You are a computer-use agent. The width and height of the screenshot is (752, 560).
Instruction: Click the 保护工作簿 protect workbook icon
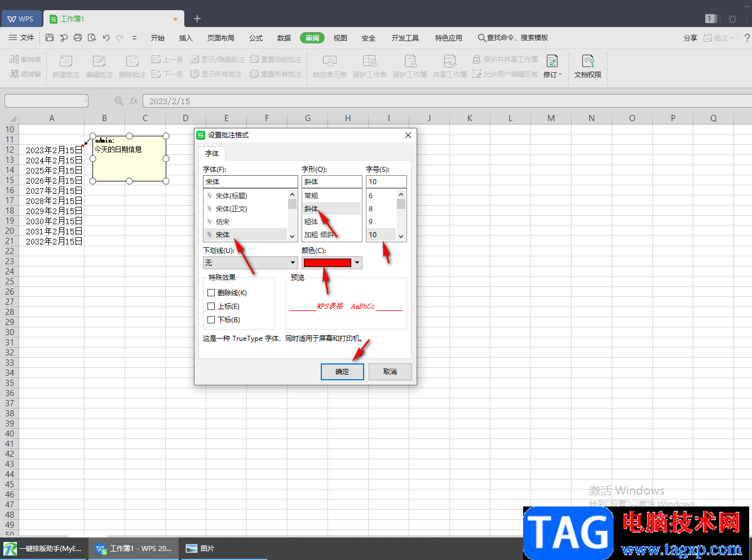click(x=410, y=60)
